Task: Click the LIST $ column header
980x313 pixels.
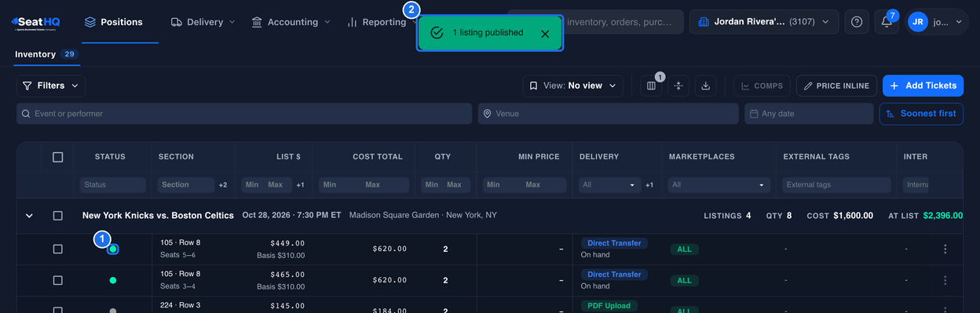Action: point(288,157)
